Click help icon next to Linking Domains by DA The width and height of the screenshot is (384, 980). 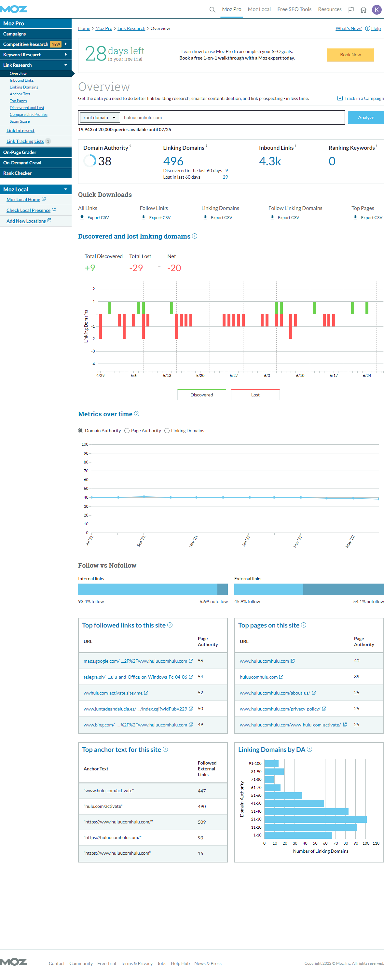pos(309,749)
